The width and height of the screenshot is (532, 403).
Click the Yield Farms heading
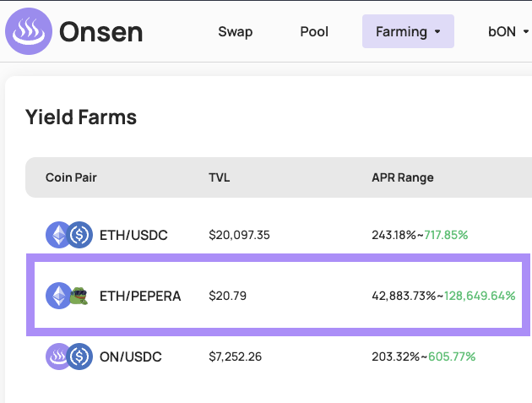(81, 117)
